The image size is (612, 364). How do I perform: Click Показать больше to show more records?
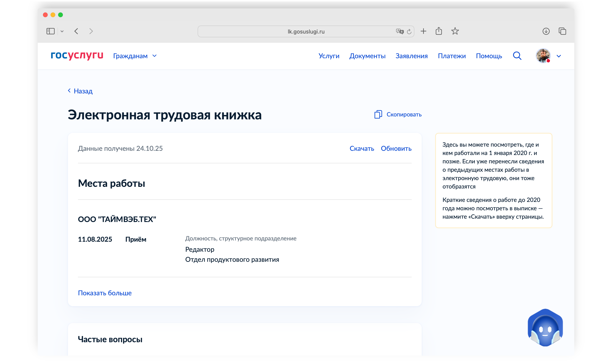point(105,293)
